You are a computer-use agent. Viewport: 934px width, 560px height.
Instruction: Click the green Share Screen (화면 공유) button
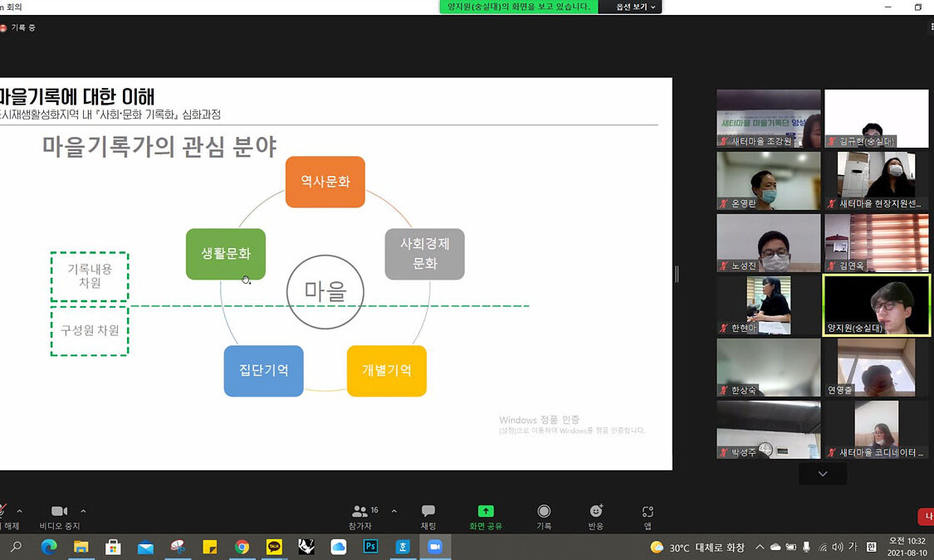(486, 516)
